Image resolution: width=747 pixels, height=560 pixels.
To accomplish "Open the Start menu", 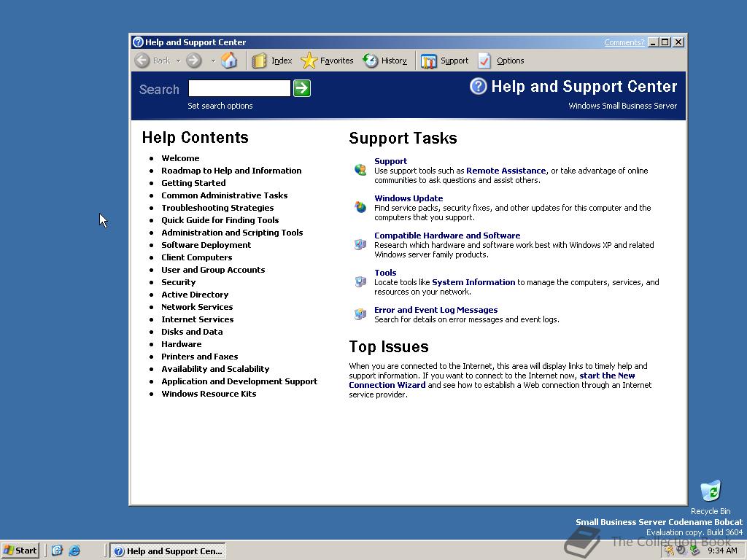I will click(x=20, y=551).
